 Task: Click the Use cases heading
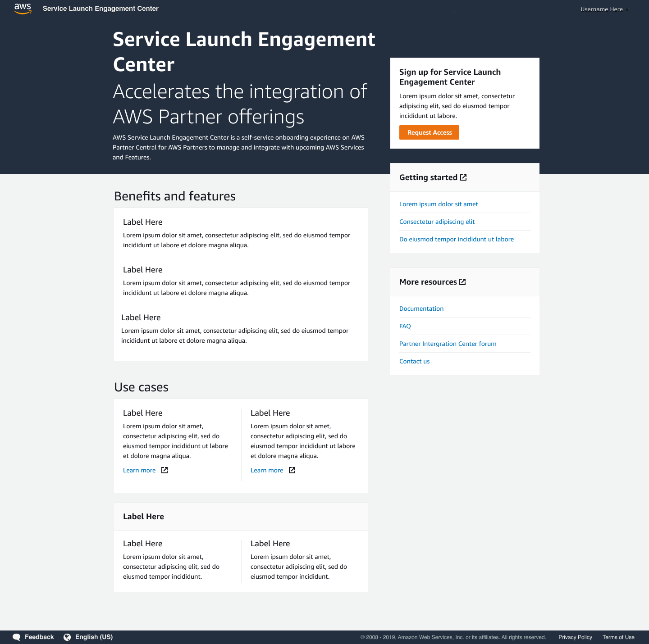pos(141,387)
